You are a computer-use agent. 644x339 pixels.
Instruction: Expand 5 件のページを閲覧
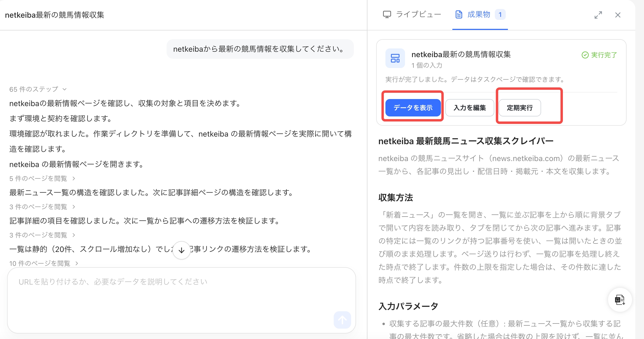click(42, 178)
